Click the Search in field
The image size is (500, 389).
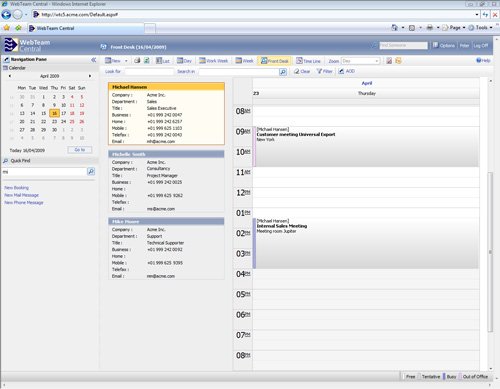pyautogui.click(x=239, y=71)
